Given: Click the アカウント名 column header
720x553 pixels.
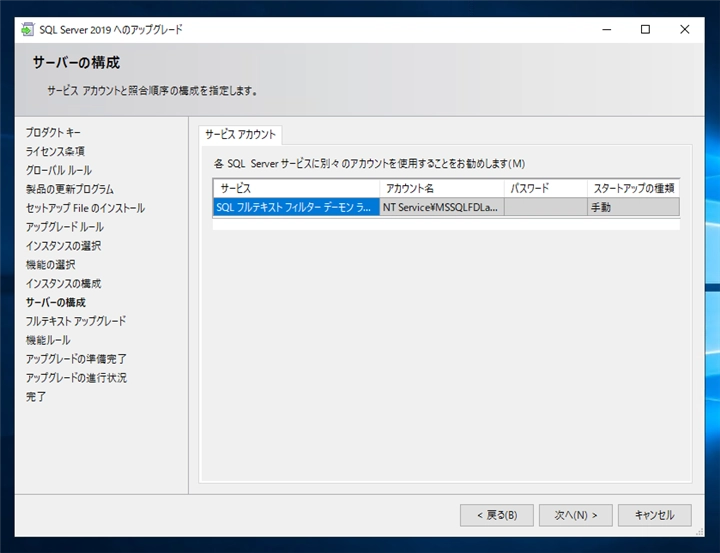Looking at the screenshot, I should [442, 188].
